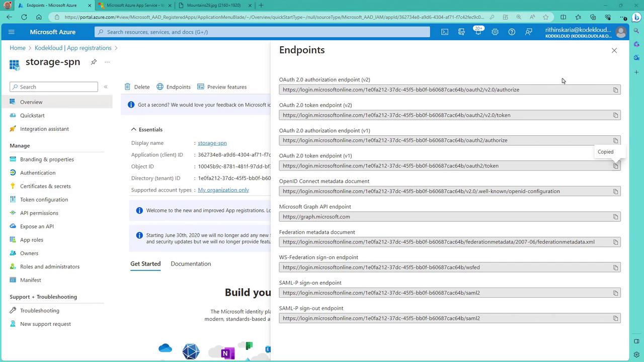Image resolution: width=644 pixels, height=362 pixels.
Task: Open the new browser tab plus button
Action: (x=261, y=6)
